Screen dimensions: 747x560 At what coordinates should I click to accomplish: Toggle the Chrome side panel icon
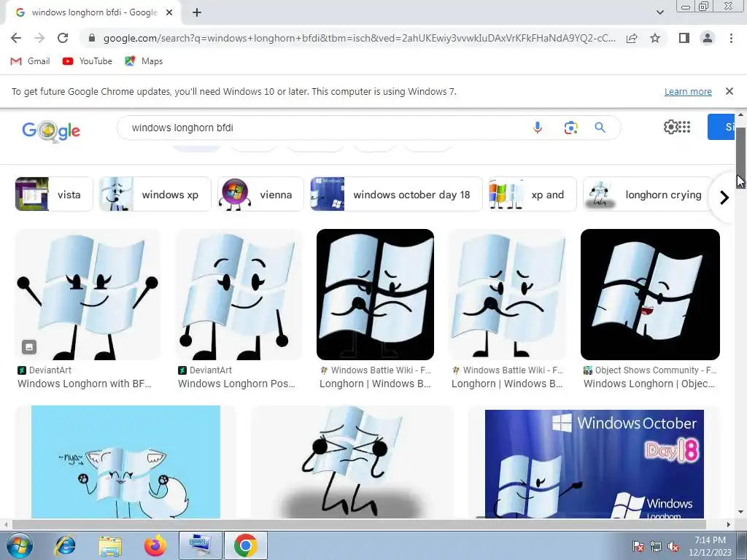point(684,38)
